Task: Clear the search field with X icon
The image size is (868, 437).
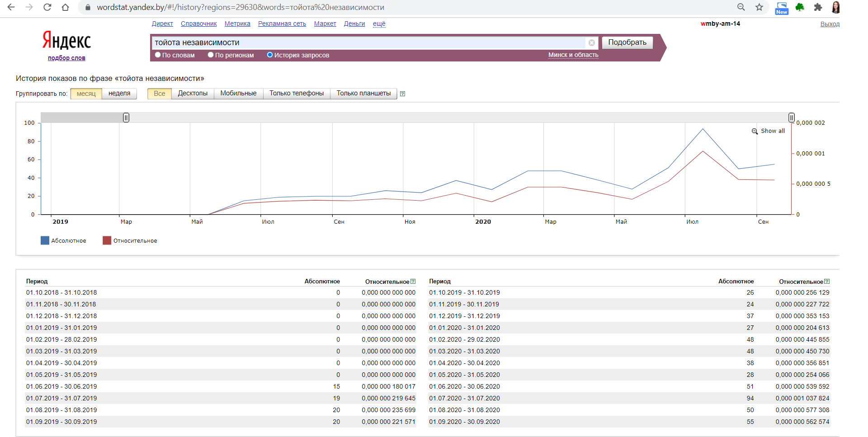Action: (591, 42)
